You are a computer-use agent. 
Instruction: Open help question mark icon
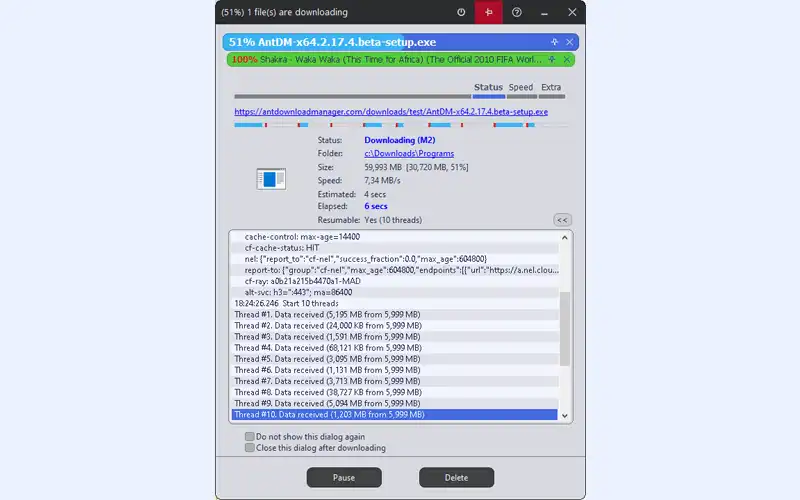pos(517,12)
